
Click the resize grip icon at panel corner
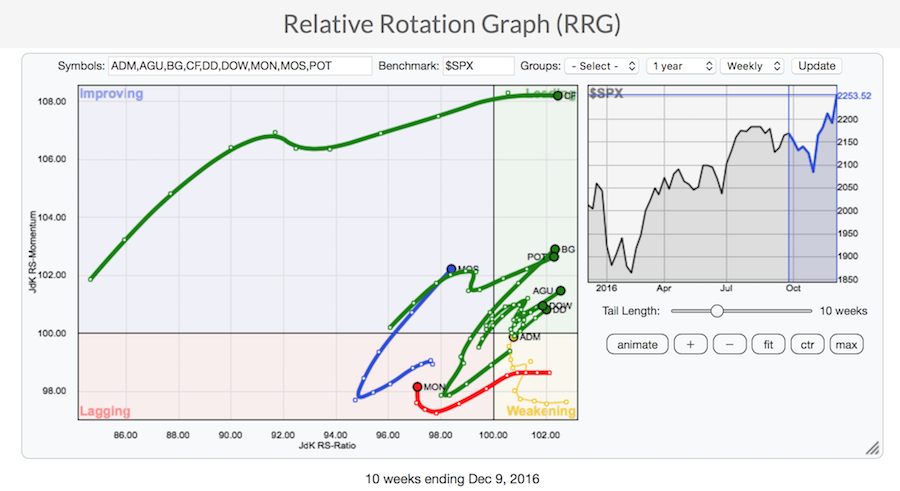coord(872,448)
